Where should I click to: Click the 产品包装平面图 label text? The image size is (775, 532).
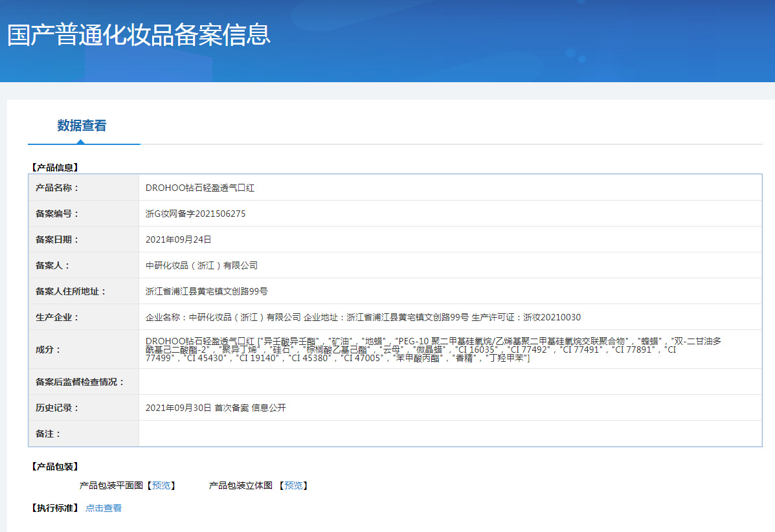(111, 485)
